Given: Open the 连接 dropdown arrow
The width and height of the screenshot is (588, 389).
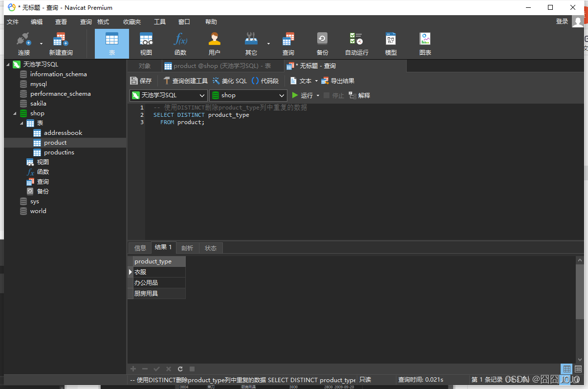Looking at the screenshot, I should pyautogui.click(x=41, y=44).
